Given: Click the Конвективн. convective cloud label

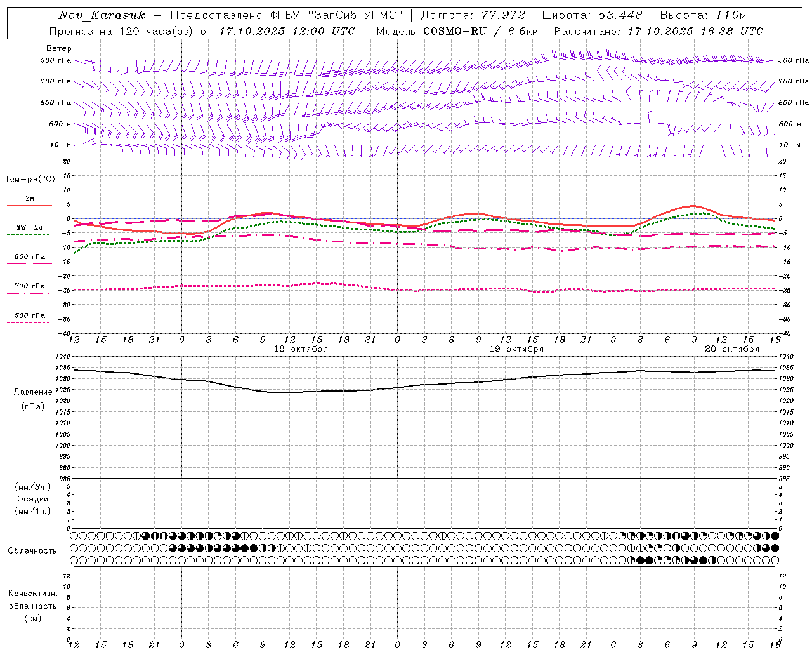Looking at the screenshot, I should (x=32, y=594).
